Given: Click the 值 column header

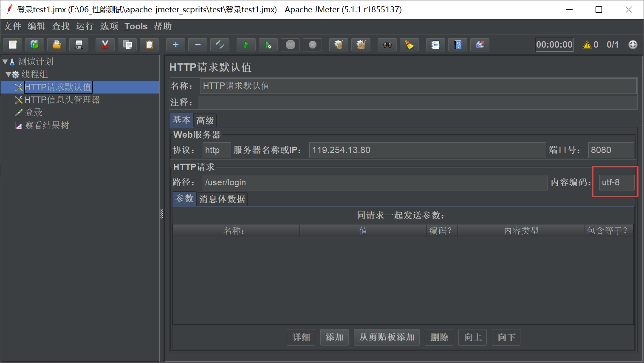Looking at the screenshot, I should (x=364, y=231).
